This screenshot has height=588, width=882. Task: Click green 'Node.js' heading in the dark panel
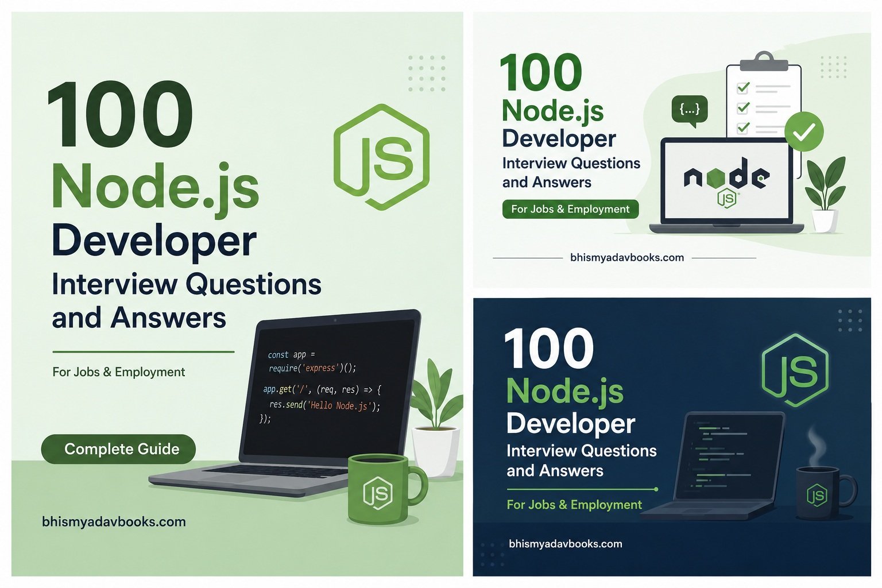tap(565, 392)
